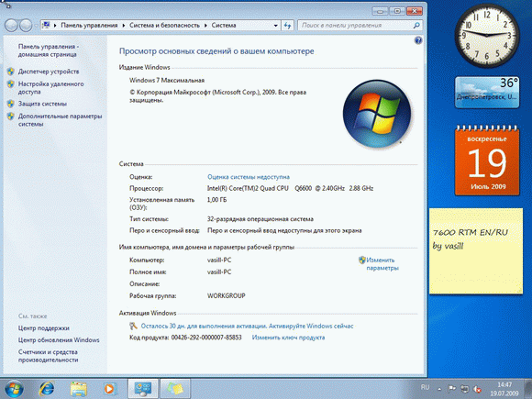Click Панель управления breadcrumb
Viewport: 532px width, 399px height.
pos(89,25)
